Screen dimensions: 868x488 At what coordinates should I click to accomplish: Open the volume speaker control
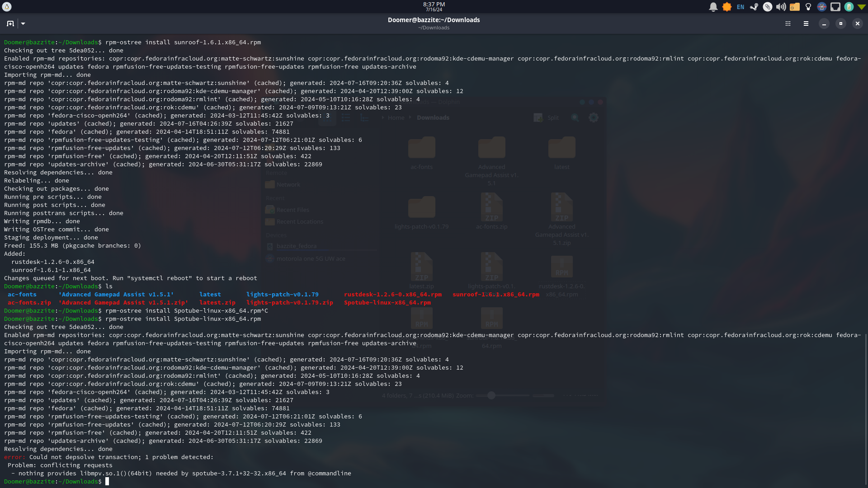[781, 7]
